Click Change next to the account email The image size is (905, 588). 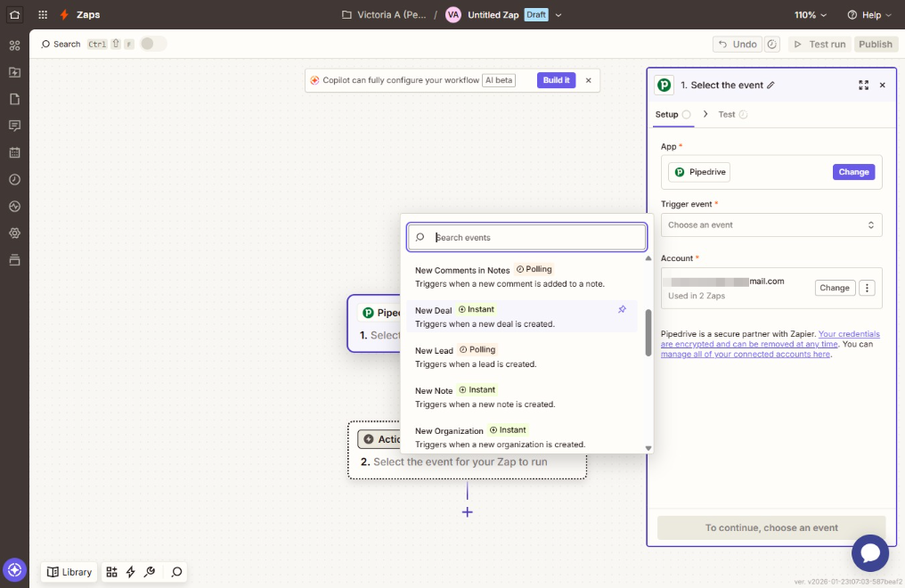click(x=835, y=288)
